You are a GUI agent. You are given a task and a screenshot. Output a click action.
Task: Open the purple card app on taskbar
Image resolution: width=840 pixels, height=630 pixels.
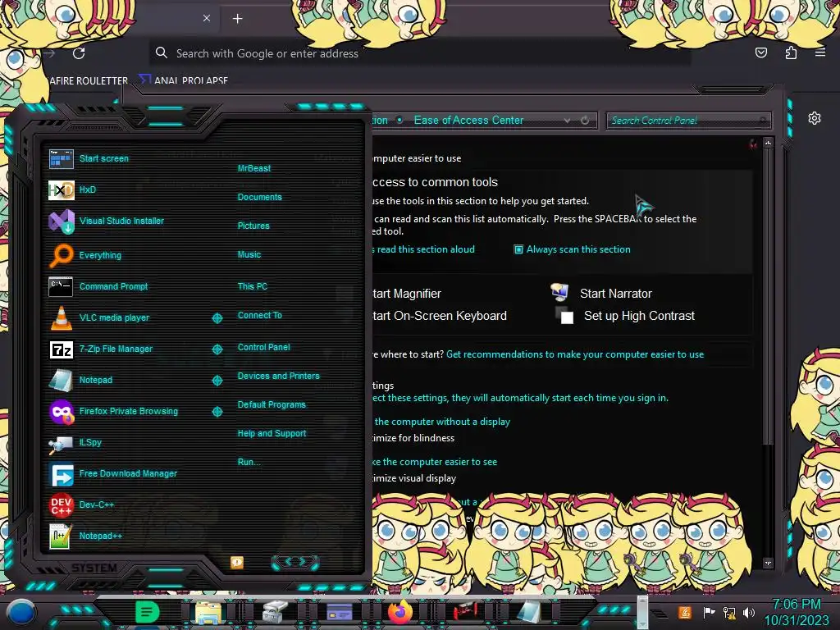click(x=339, y=612)
